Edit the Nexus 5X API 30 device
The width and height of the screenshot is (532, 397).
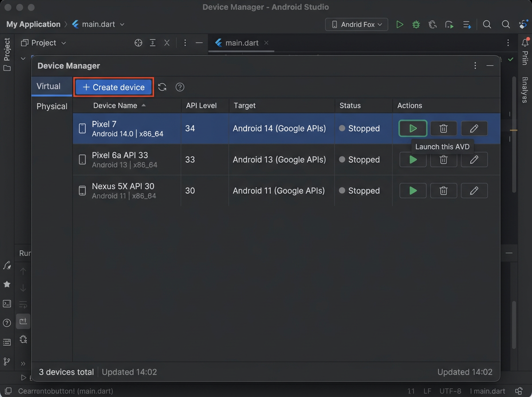[x=474, y=191]
